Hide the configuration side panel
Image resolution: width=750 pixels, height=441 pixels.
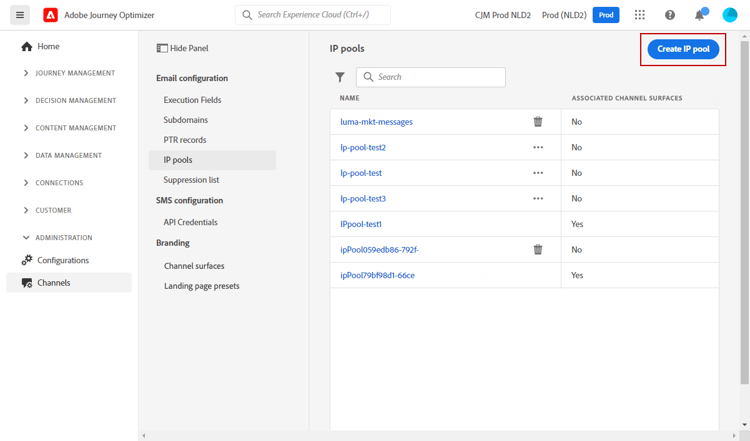[183, 48]
